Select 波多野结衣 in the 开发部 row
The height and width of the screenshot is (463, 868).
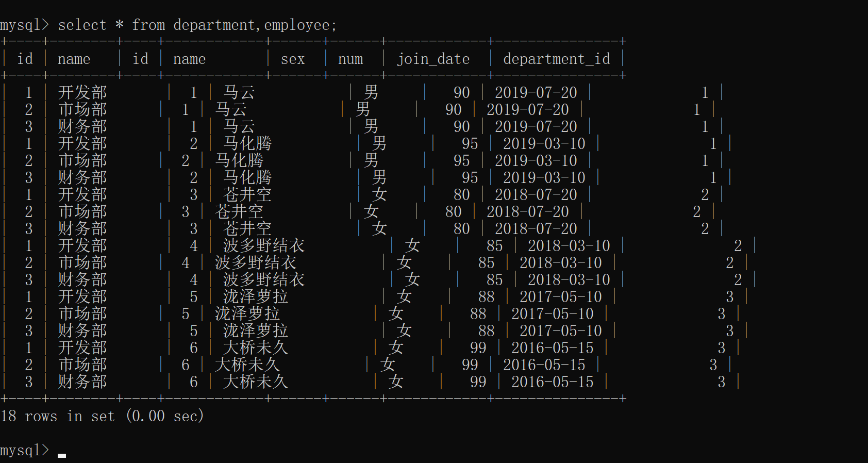point(264,245)
